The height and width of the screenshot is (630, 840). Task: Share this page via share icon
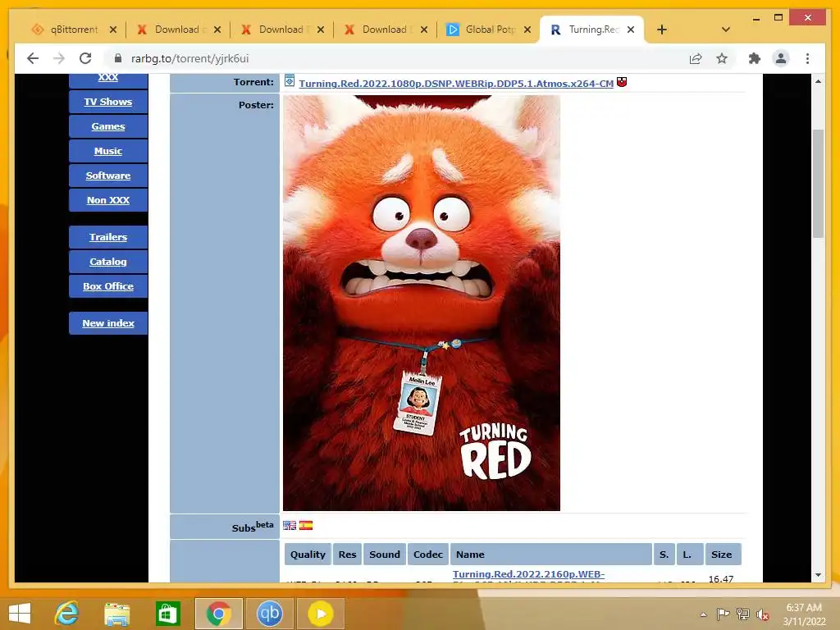click(x=696, y=58)
